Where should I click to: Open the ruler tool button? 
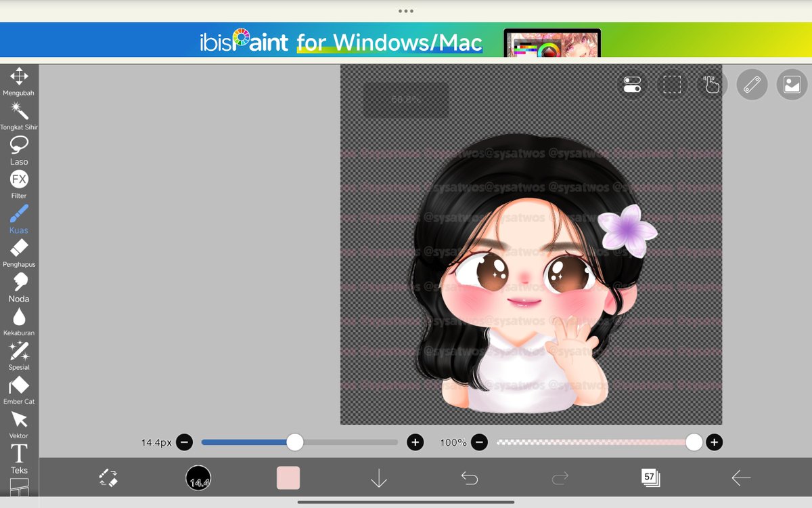point(752,85)
